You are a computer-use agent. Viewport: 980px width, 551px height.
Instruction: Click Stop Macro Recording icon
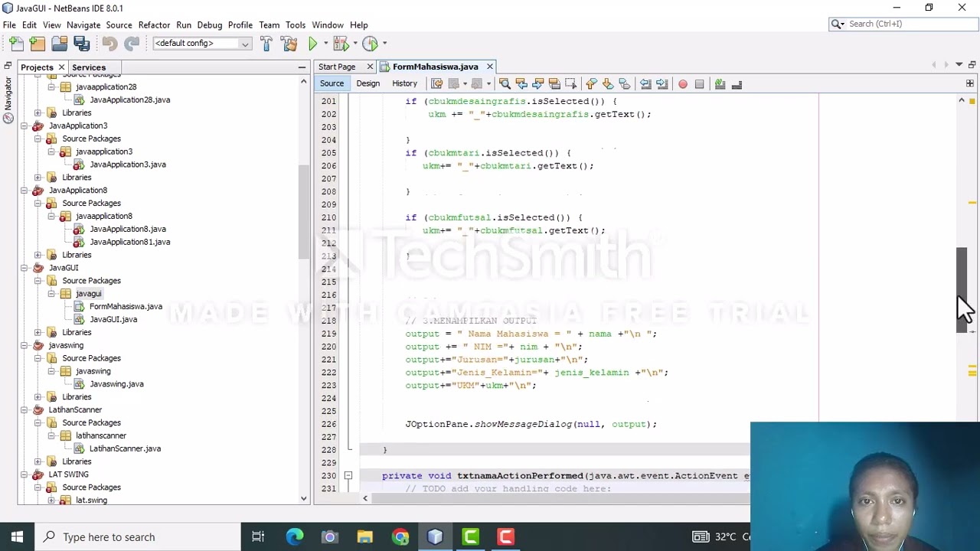pos(699,84)
